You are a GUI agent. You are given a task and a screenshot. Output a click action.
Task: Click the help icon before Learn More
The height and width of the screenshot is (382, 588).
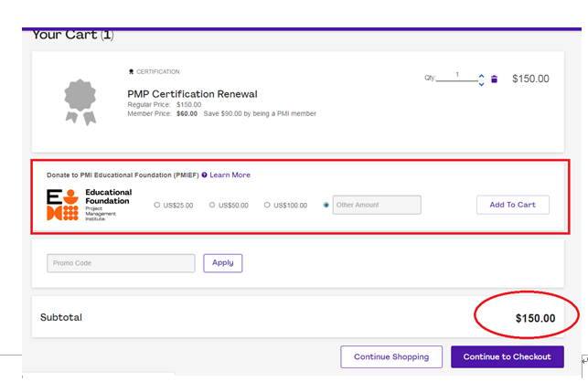tap(204, 175)
